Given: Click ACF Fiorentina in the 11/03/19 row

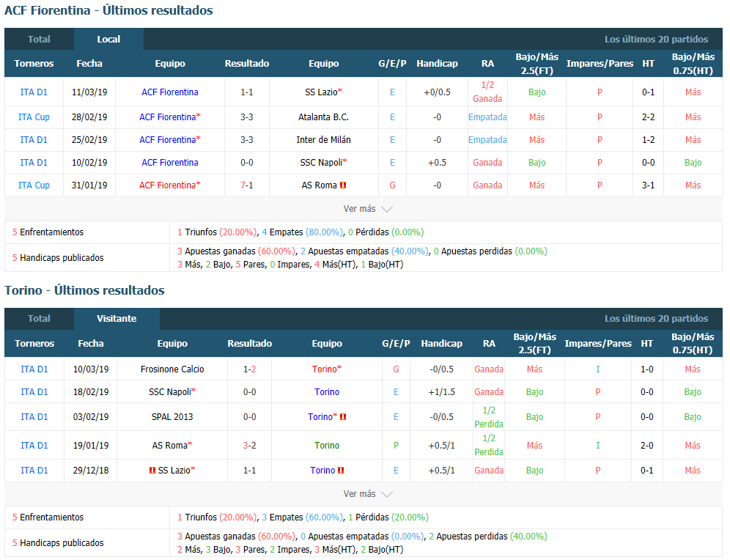Looking at the screenshot, I should 170,92.
